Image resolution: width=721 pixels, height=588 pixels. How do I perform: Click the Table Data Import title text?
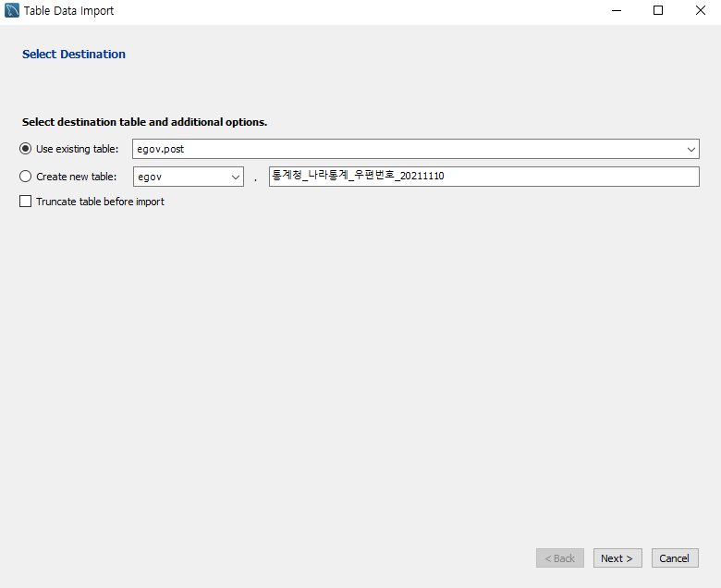click(69, 11)
